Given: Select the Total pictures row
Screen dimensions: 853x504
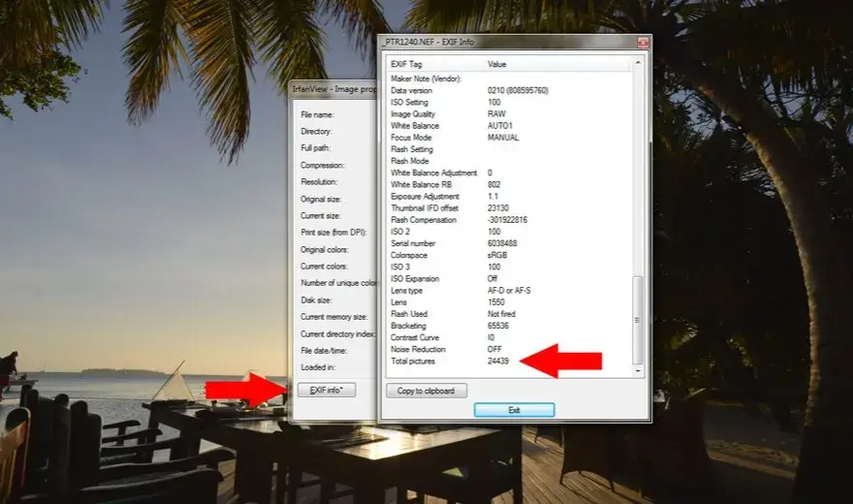Looking at the screenshot, I should coord(510,361).
